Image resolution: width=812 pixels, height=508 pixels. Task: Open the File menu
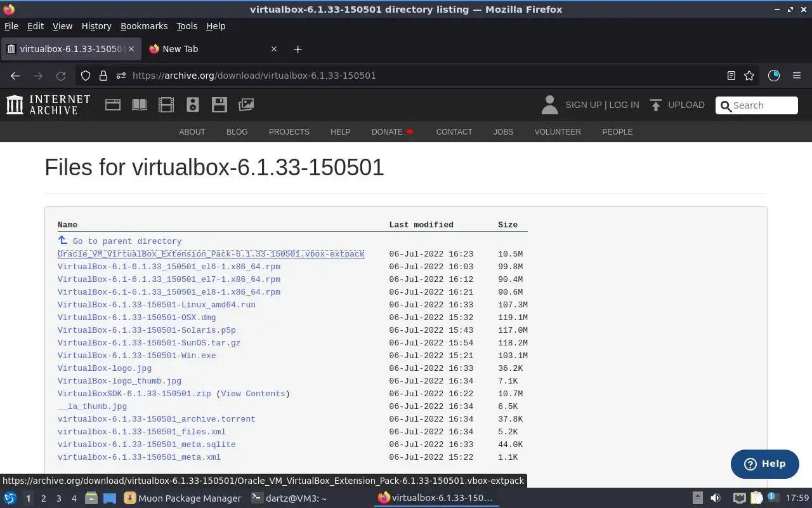point(11,26)
